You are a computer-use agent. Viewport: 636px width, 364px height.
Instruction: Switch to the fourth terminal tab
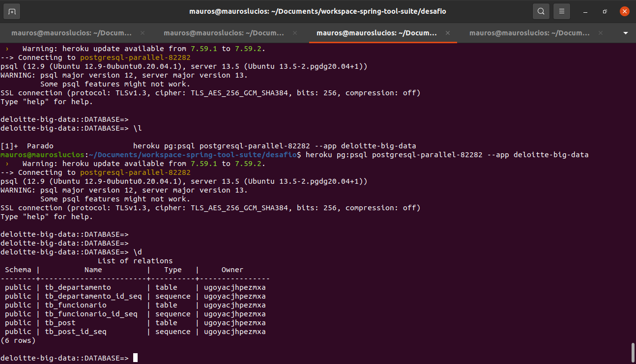point(530,33)
